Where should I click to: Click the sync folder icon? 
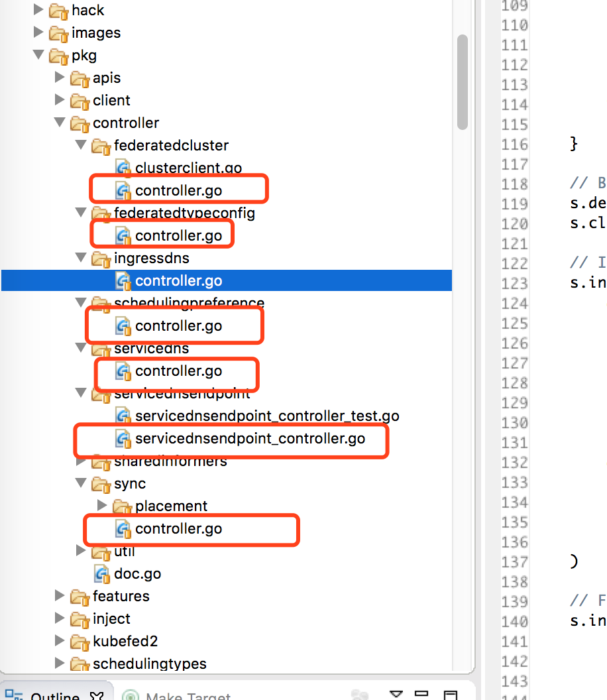tap(101, 485)
